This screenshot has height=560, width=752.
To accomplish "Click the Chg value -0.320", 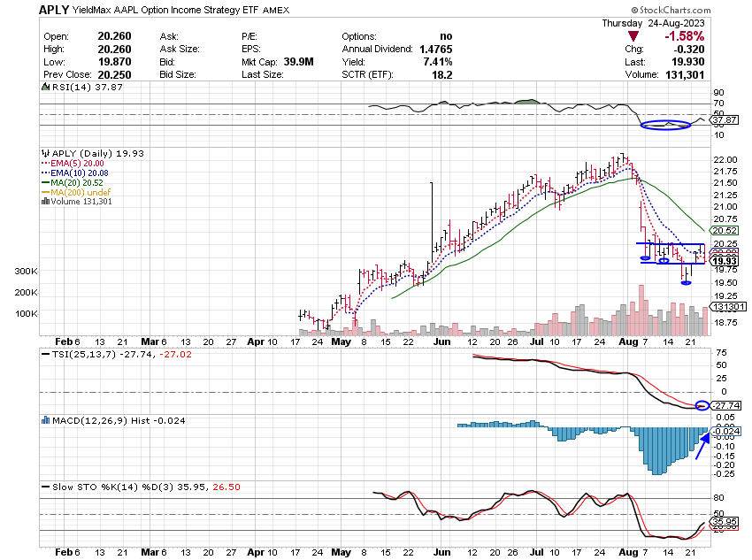I will [x=688, y=49].
